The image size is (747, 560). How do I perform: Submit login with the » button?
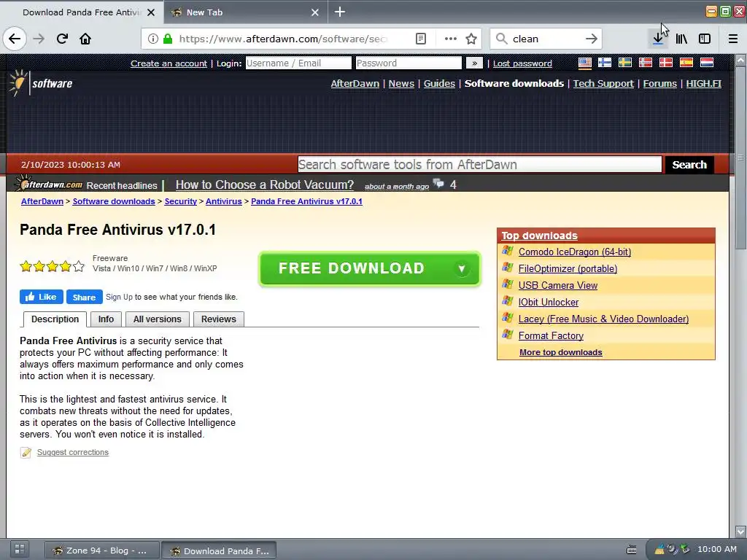point(474,63)
